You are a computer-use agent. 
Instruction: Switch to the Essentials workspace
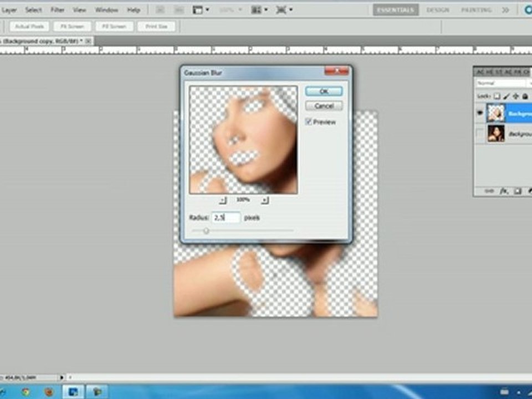tap(396, 10)
